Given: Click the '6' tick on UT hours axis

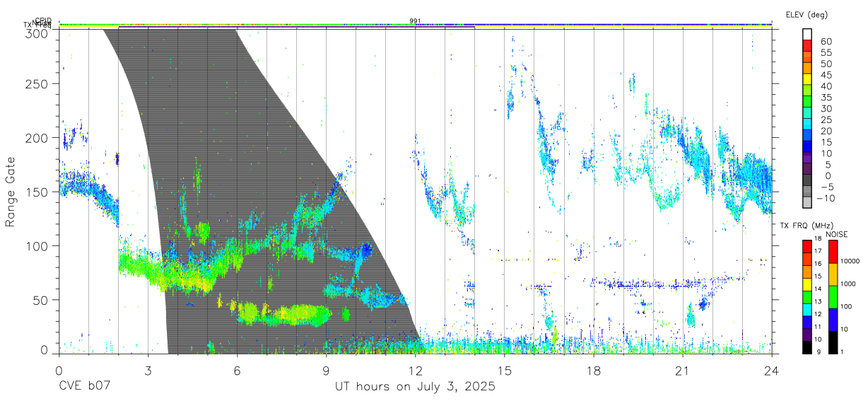Looking at the screenshot, I should (237, 371).
